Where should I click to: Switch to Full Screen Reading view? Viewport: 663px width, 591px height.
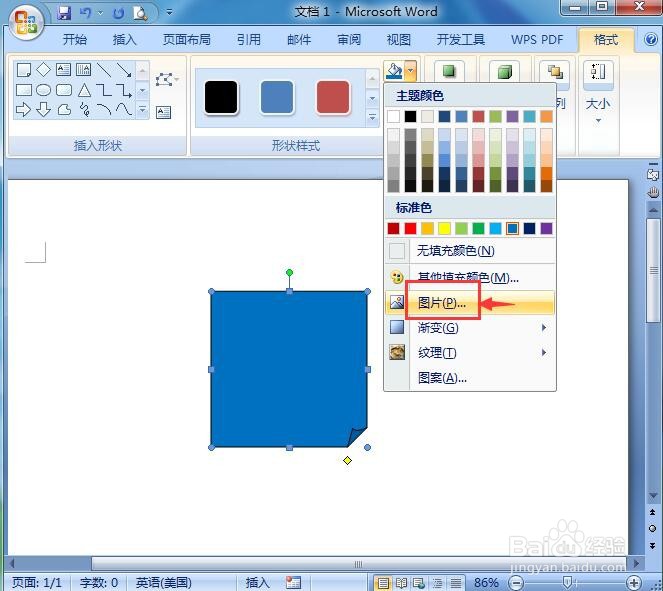401,583
